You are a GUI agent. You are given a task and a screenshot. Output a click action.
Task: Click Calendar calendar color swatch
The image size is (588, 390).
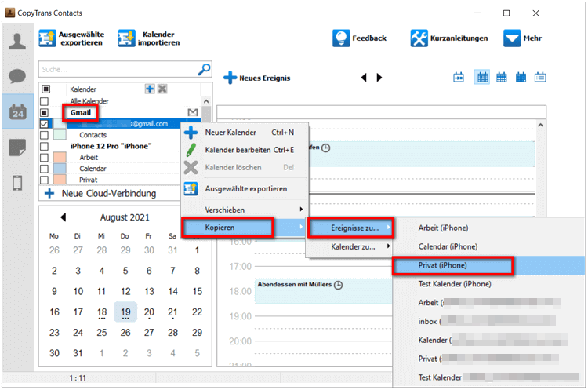click(60, 169)
